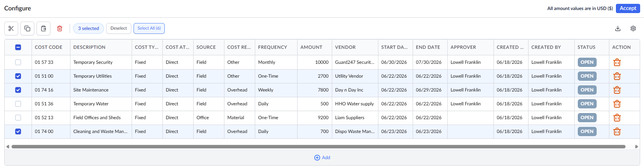Uncheck the 01 51 00 row checkbox

pyautogui.click(x=18, y=76)
